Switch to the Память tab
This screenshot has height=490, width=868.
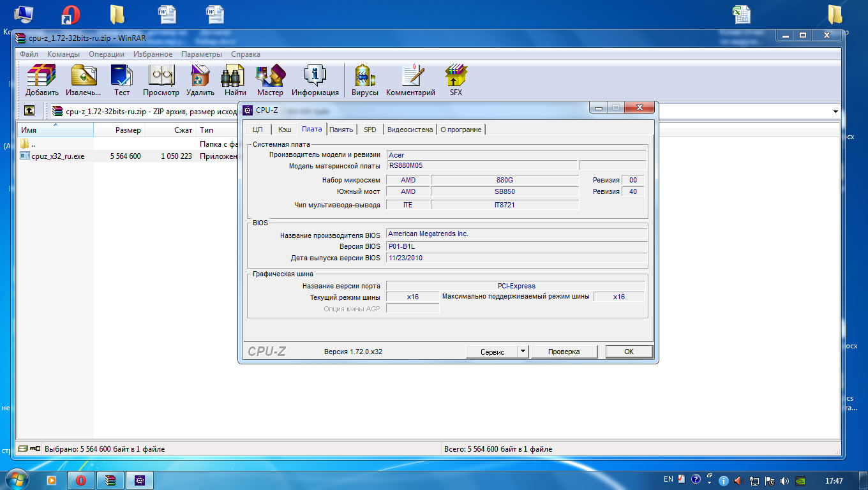click(341, 130)
